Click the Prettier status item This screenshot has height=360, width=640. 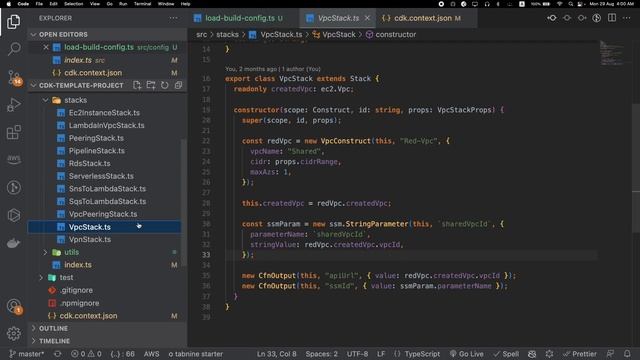[579, 354]
